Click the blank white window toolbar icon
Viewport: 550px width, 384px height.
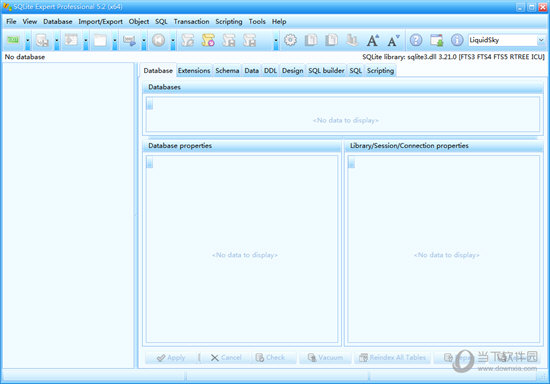click(x=100, y=40)
